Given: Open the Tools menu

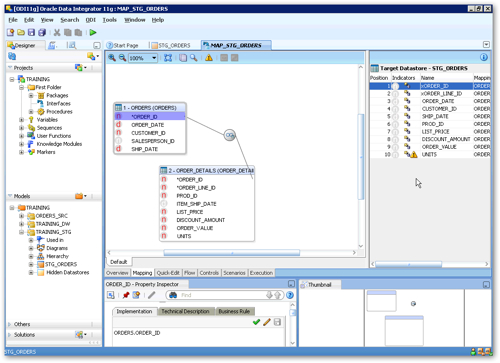Looking at the screenshot, I should 109,20.
